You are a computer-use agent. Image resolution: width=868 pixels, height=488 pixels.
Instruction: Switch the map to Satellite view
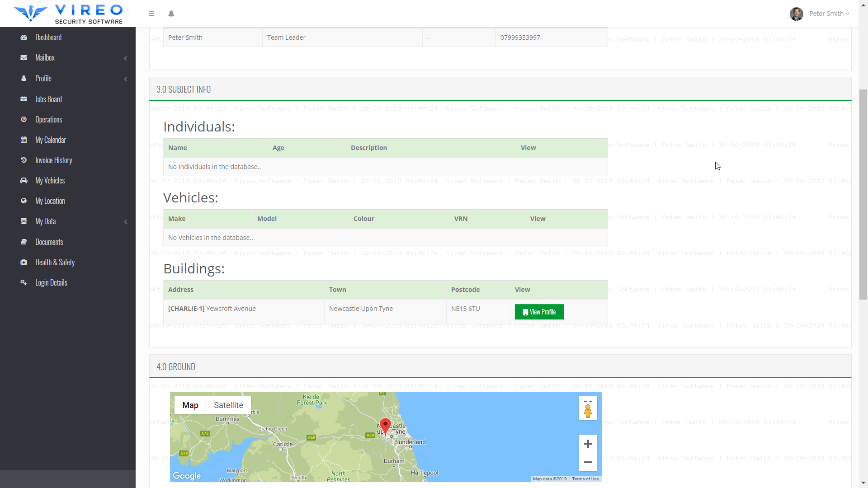(x=228, y=405)
